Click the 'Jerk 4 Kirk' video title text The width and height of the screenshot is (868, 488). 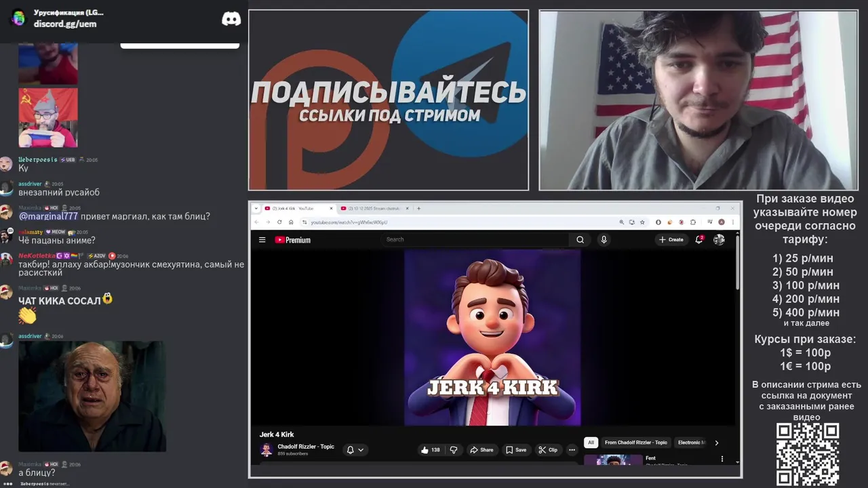(x=277, y=434)
